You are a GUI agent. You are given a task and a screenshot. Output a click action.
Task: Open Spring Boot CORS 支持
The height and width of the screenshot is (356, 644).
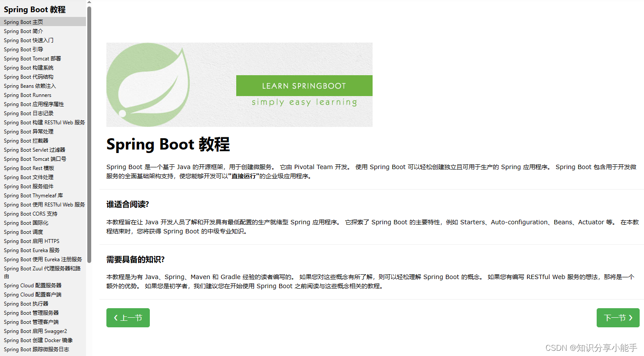pyautogui.click(x=31, y=213)
